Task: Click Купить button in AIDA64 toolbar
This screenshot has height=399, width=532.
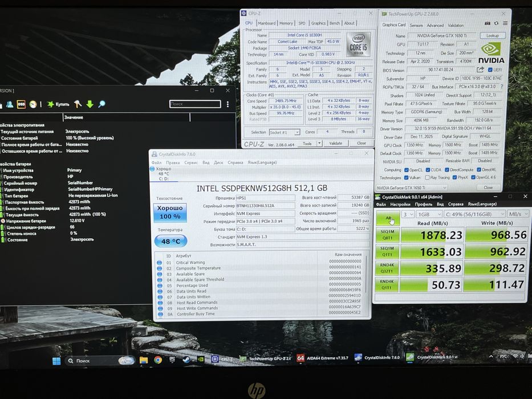Action: pos(58,104)
